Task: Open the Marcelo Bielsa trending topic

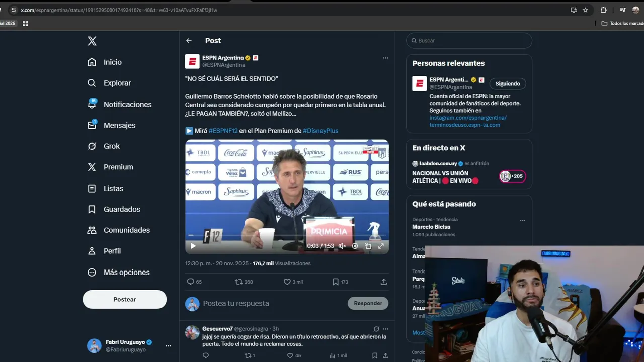Action: tap(431, 227)
